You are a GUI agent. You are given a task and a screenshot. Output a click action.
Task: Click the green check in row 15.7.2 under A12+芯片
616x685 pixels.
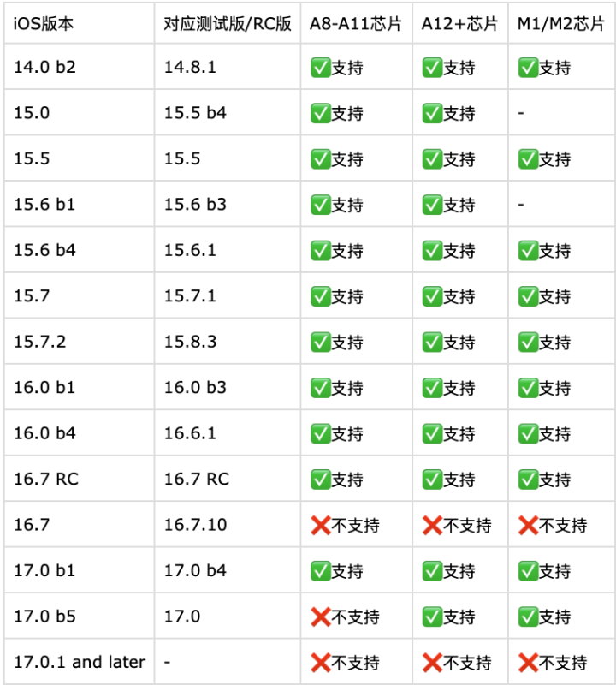[x=432, y=342]
